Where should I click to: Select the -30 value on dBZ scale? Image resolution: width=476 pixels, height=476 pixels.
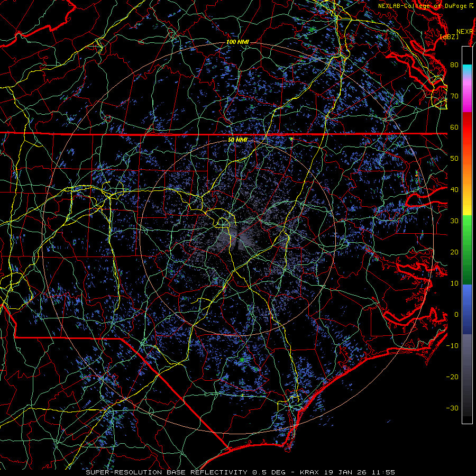point(452,408)
